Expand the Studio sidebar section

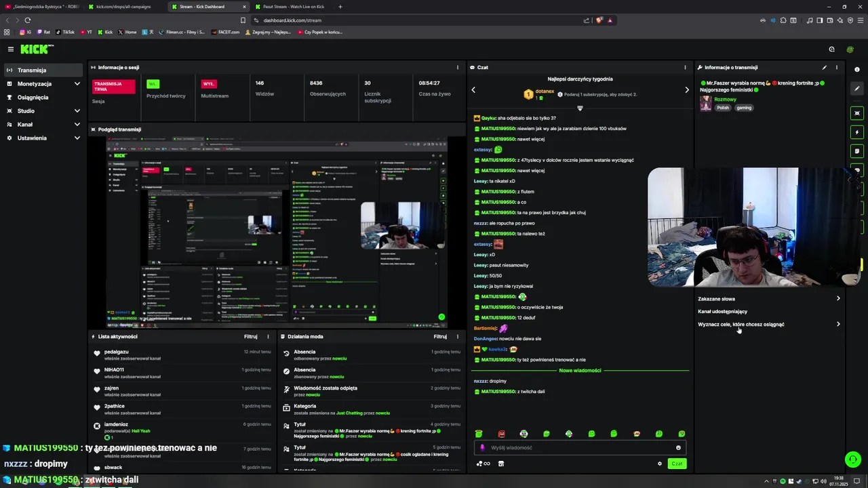42,110
